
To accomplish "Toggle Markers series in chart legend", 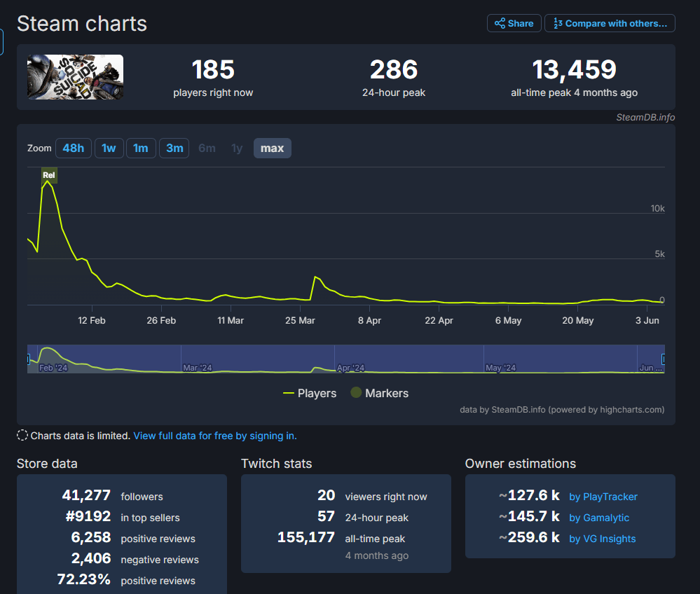I will pyautogui.click(x=379, y=394).
